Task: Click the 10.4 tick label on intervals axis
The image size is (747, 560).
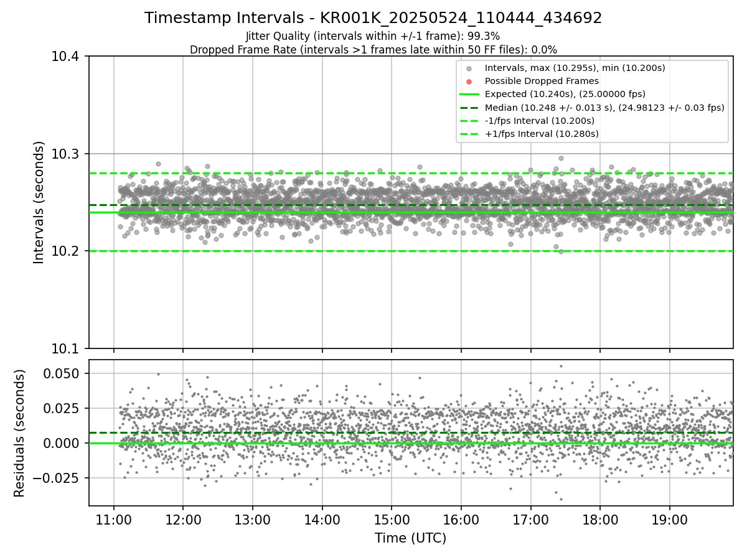Action: pyautogui.click(x=64, y=57)
